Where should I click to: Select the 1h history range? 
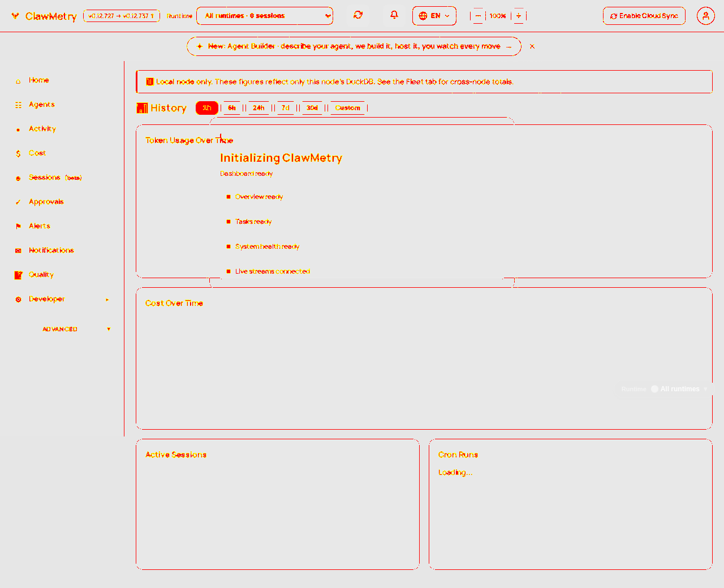click(207, 108)
